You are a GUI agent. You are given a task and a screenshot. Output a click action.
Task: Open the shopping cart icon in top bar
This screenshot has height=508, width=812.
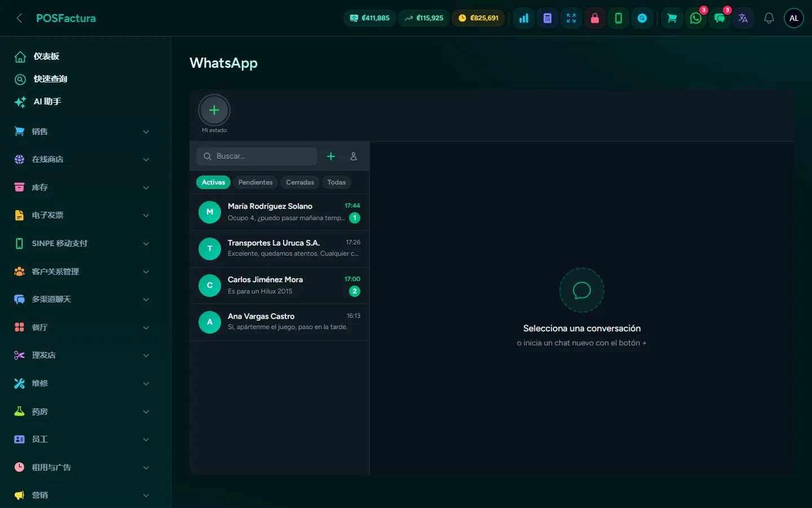(672, 18)
